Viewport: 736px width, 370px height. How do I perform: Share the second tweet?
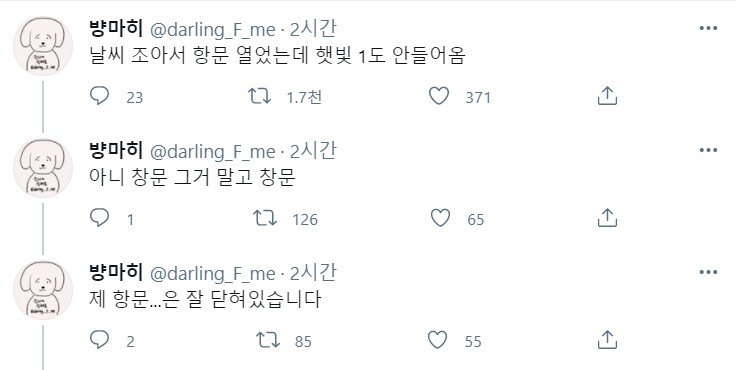pos(607,217)
